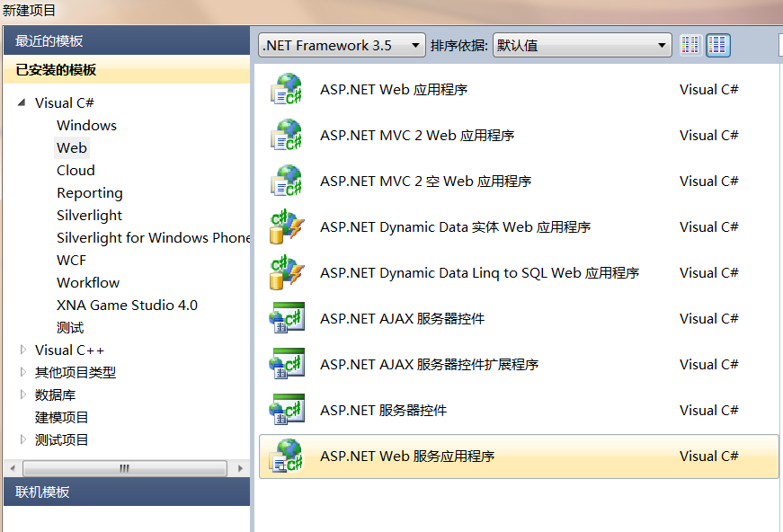Select the Cloud category

[76, 170]
